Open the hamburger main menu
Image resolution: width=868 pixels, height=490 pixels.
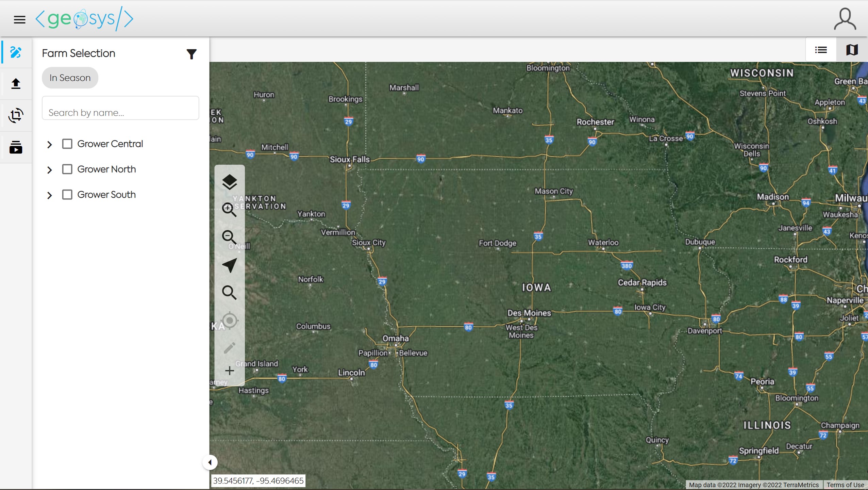[19, 19]
